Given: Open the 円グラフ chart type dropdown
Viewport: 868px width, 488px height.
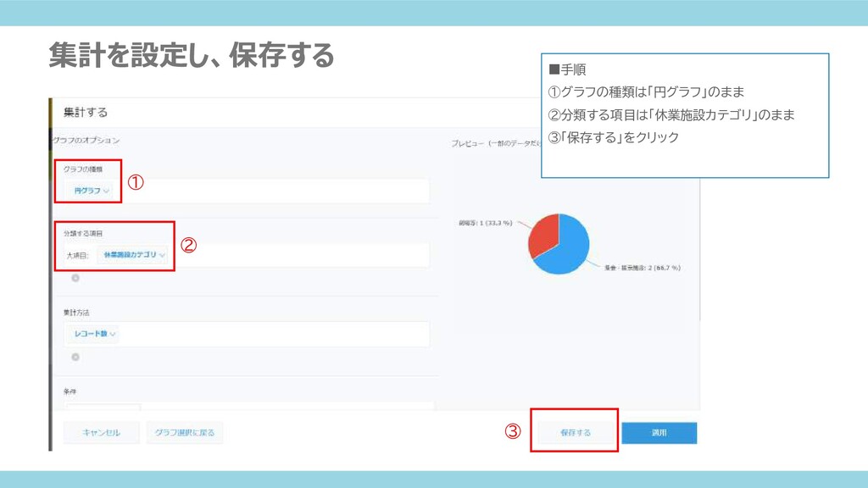Looking at the screenshot, I should pyautogui.click(x=91, y=191).
